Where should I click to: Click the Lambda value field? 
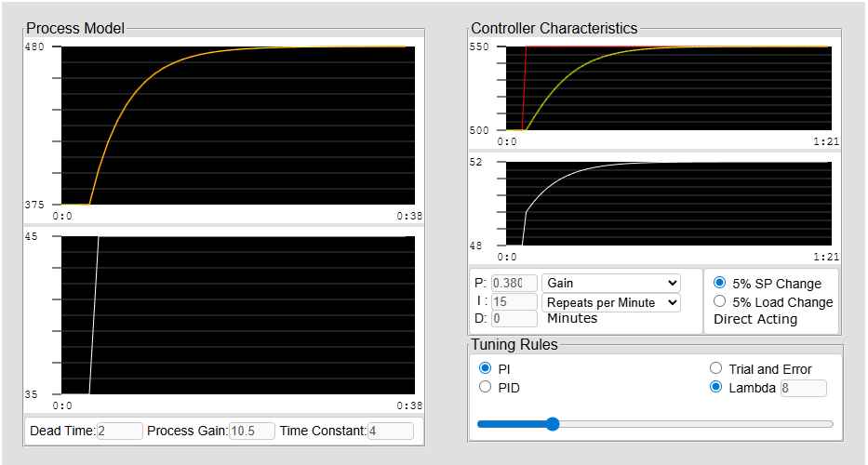click(x=803, y=388)
